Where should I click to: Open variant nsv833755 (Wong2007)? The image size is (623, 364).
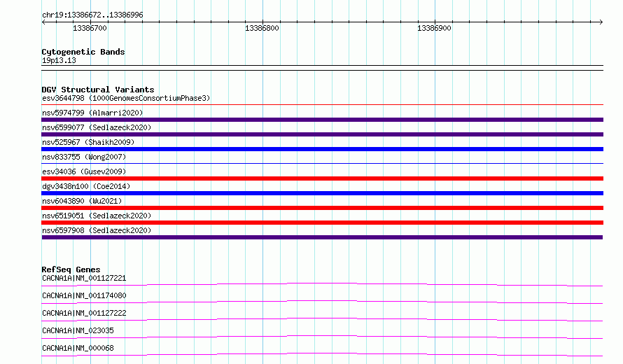click(x=84, y=157)
